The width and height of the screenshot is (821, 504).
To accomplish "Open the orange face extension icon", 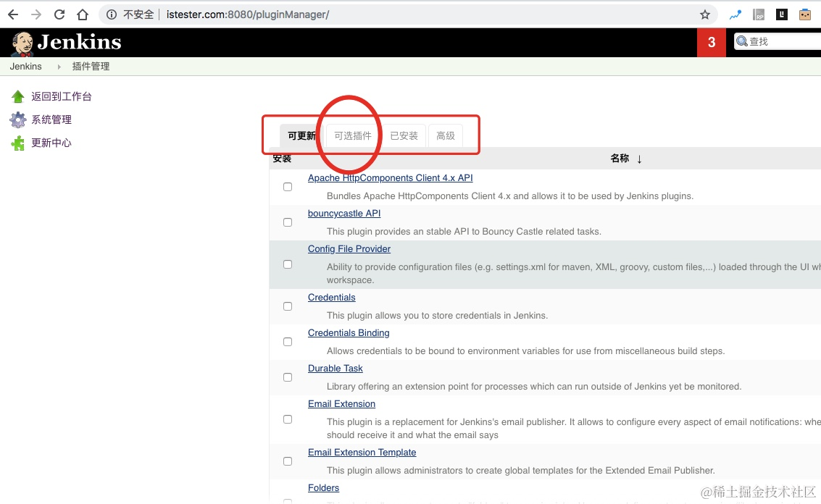I will [x=805, y=14].
